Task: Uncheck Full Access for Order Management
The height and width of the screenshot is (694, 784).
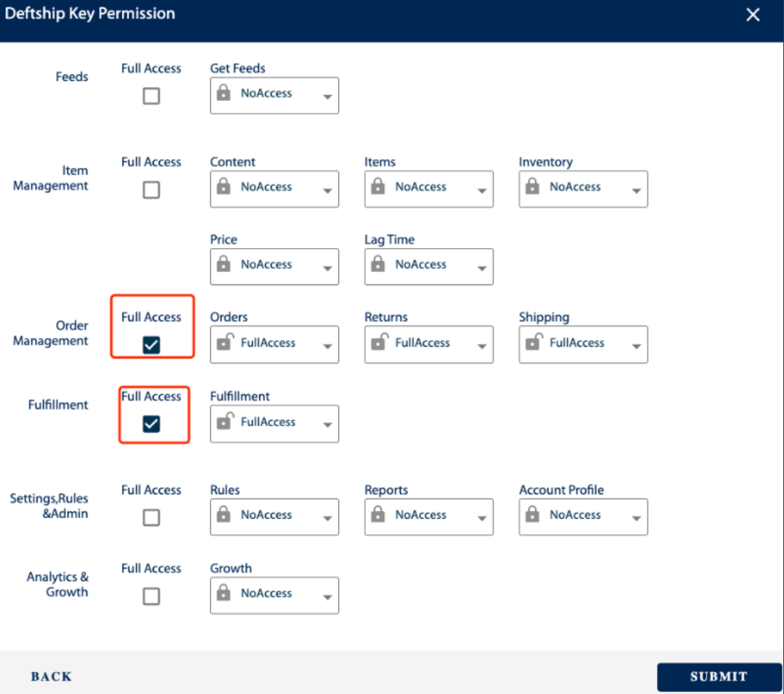Action: click(x=152, y=344)
